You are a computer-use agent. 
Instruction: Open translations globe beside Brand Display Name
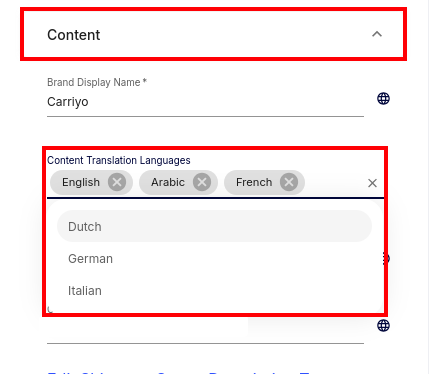point(383,99)
